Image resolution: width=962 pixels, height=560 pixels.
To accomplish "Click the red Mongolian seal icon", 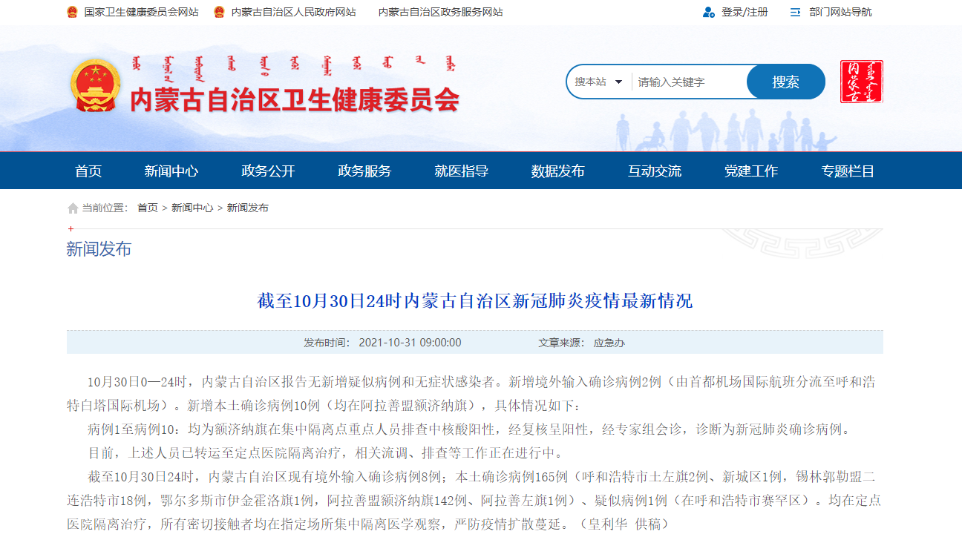I will click(x=861, y=82).
